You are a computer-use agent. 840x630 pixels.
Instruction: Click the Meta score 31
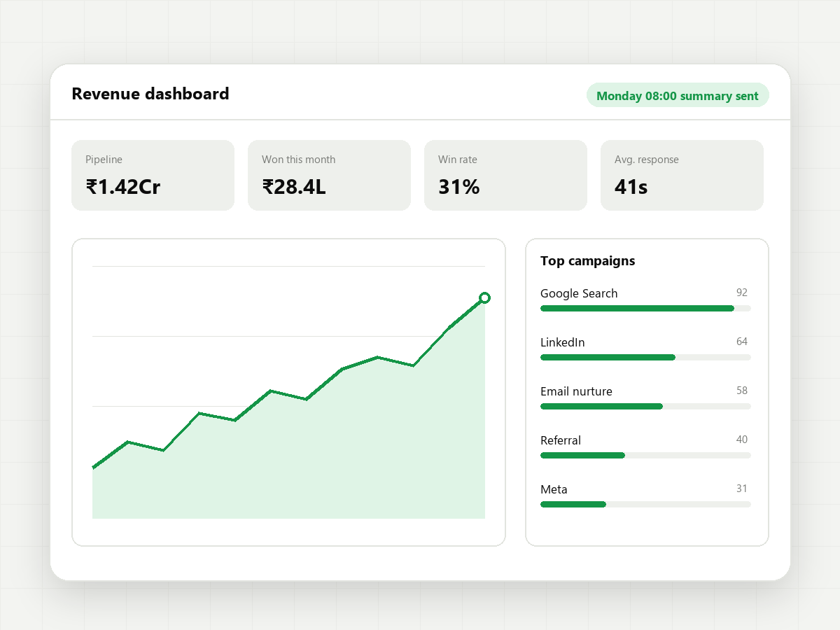point(742,489)
